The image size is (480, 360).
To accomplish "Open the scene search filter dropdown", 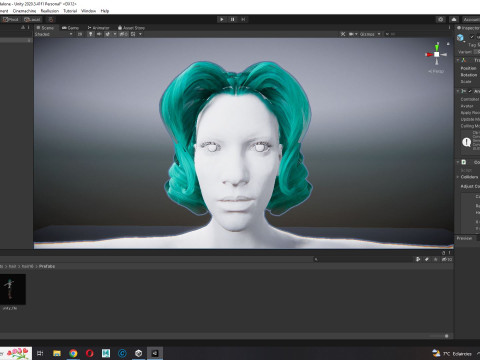I will coord(388,34).
